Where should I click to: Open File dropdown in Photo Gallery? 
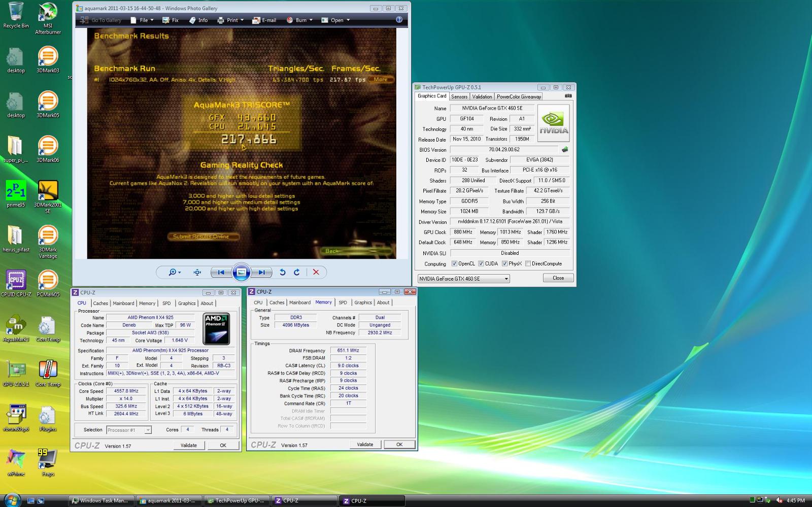point(142,20)
